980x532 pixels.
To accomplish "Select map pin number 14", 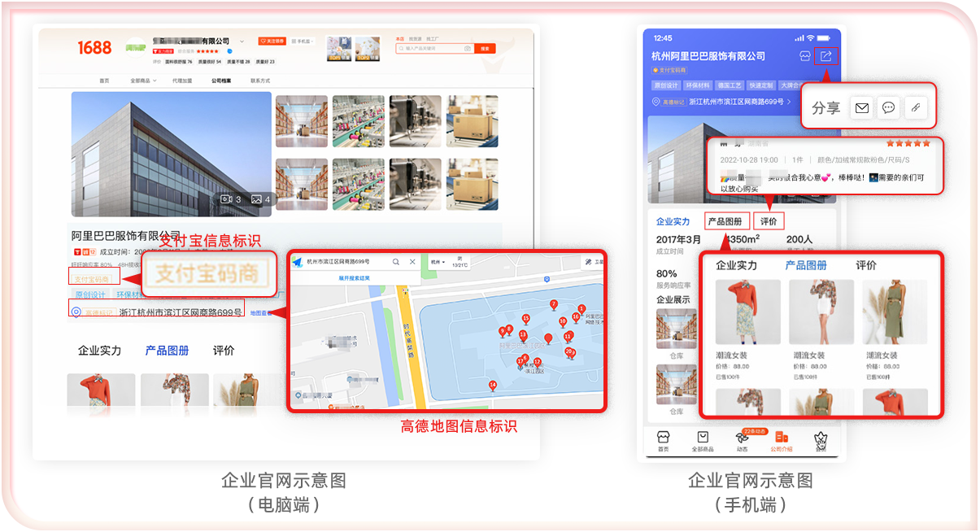I will 493,386.
